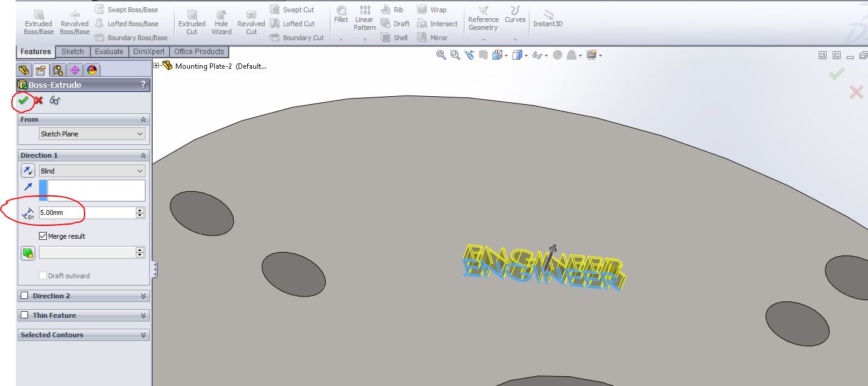Expand the Thin Feature section chevron
The width and height of the screenshot is (868, 386).
[x=144, y=315]
